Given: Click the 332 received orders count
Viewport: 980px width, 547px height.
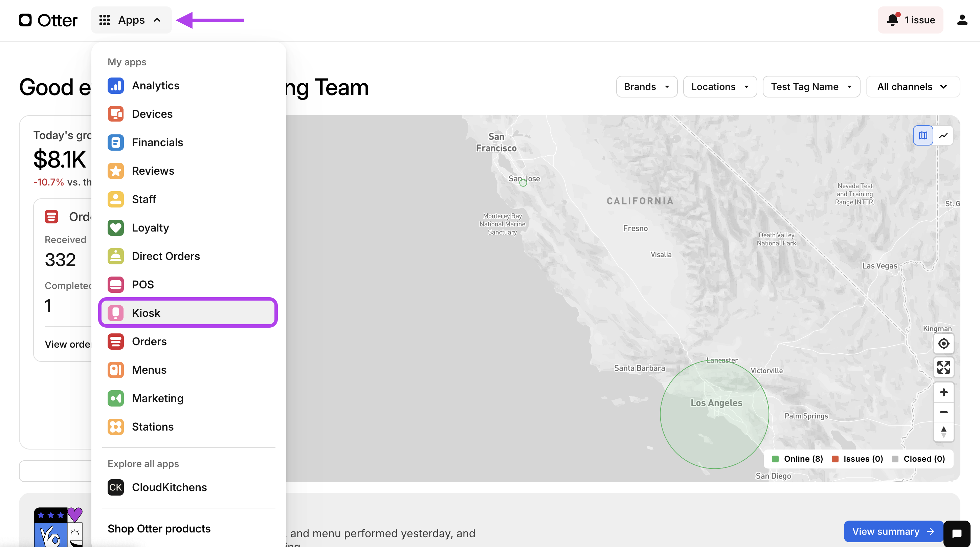Looking at the screenshot, I should coord(60,260).
